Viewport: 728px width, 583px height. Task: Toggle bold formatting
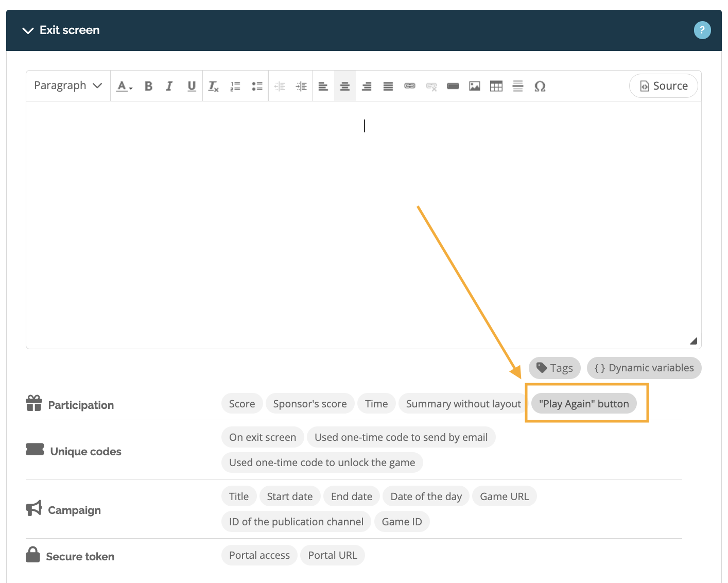(148, 86)
